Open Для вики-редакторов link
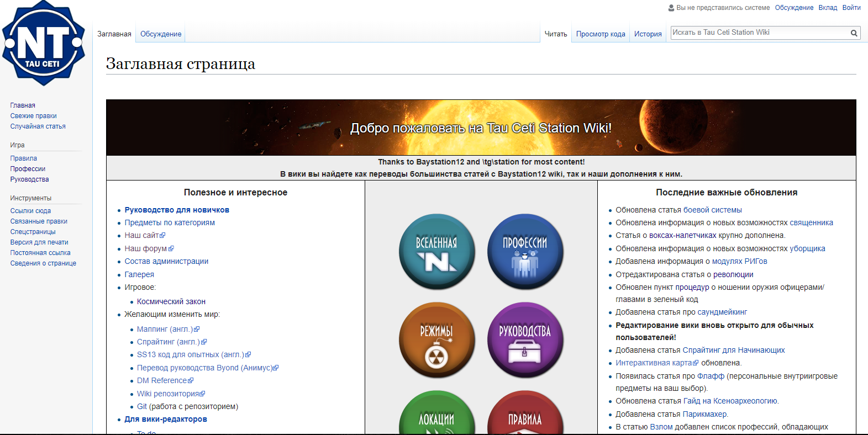 (x=166, y=419)
